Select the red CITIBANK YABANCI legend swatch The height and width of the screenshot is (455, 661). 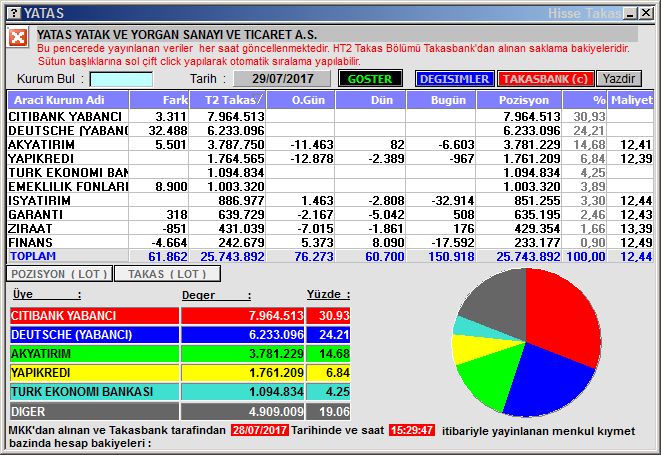pos(94,316)
